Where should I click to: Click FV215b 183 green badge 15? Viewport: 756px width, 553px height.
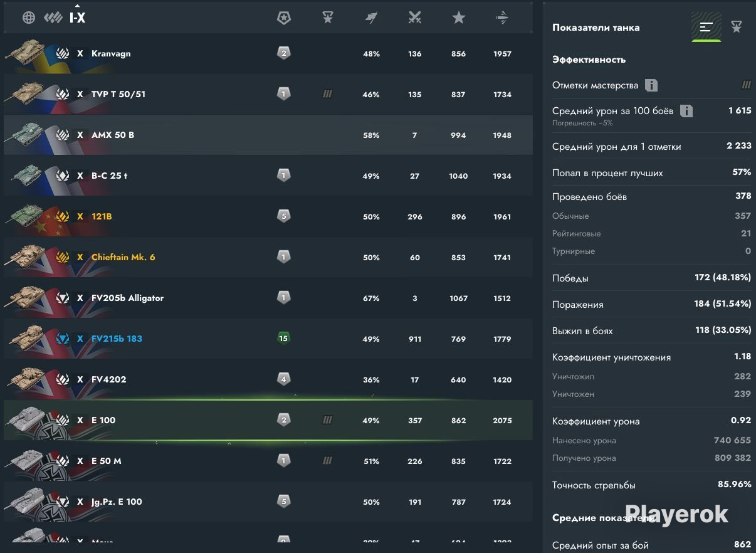283,339
